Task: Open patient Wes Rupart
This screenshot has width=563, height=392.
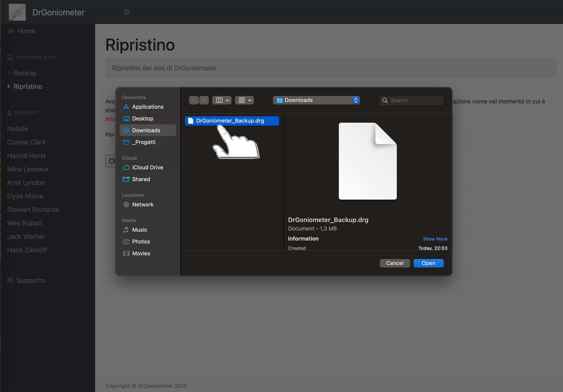Action: pyautogui.click(x=25, y=223)
